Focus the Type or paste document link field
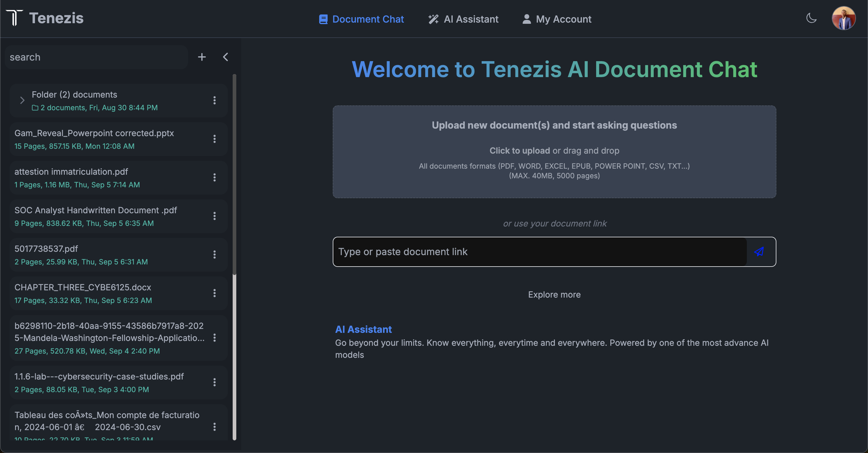The image size is (868, 453). click(539, 251)
